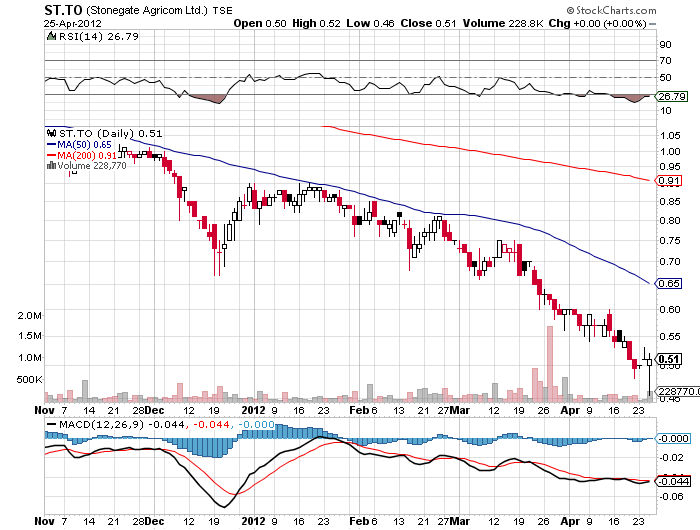This screenshot has height=530, width=700.
Task: Click the Feb label under the volume bars
Action: [x=358, y=410]
